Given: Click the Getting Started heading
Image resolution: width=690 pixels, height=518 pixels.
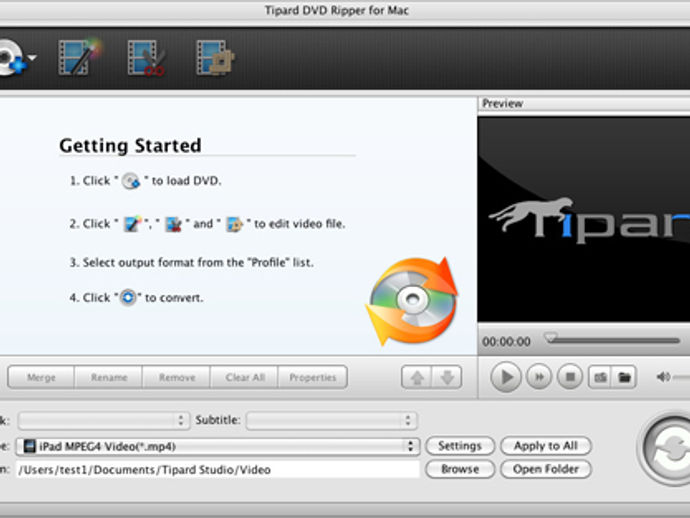Looking at the screenshot, I should tap(130, 146).
